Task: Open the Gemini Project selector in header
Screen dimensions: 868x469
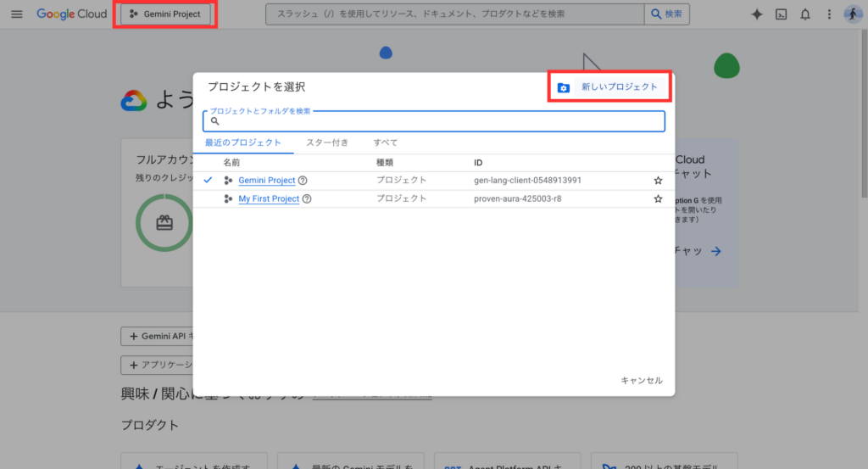Action: (165, 14)
